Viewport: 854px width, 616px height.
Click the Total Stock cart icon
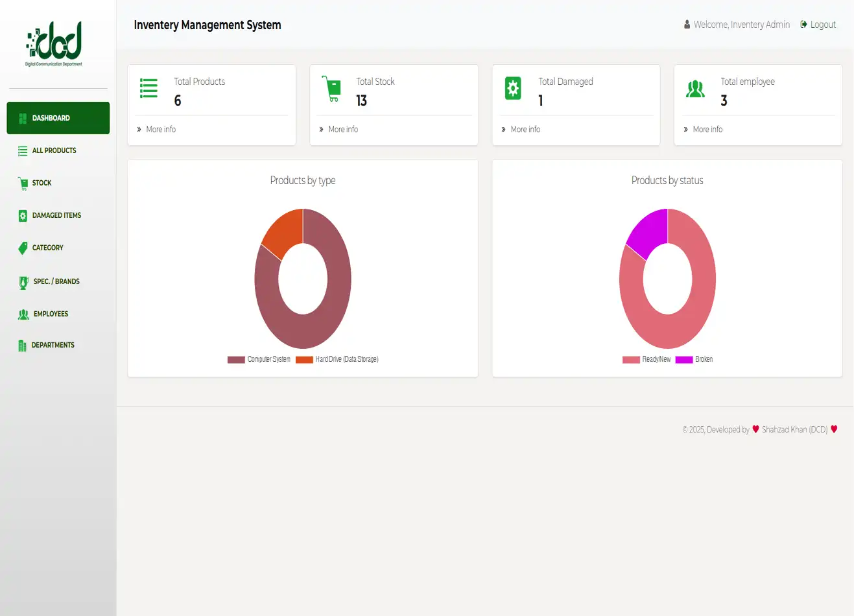pyautogui.click(x=331, y=88)
